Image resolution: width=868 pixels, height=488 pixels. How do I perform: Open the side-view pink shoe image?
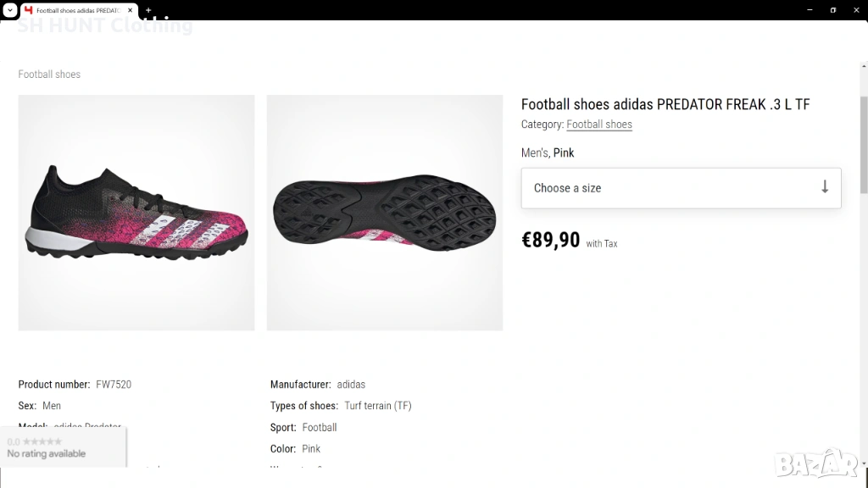(136, 213)
